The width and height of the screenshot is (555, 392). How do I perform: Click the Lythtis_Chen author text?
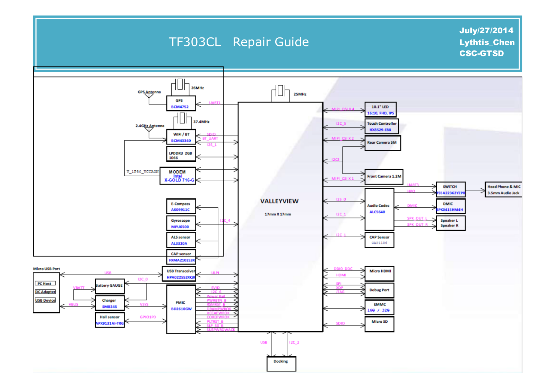pyautogui.click(x=487, y=42)
